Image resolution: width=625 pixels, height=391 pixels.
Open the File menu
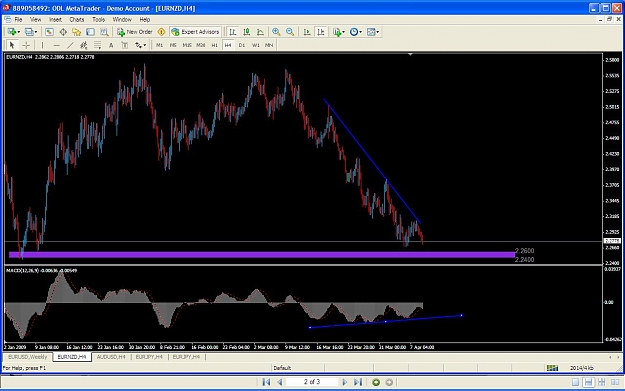(x=18, y=19)
